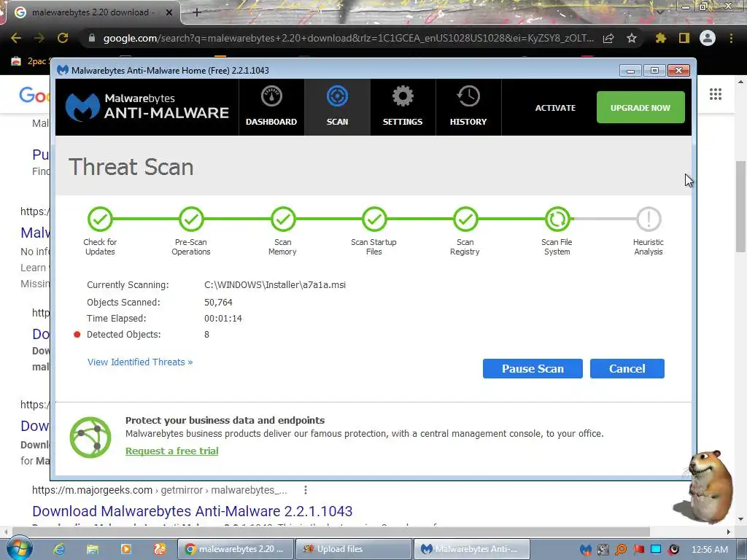The image size is (747, 560).
Task: Open the Dashboard tab in Malwarebytes
Action: [x=271, y=108]
